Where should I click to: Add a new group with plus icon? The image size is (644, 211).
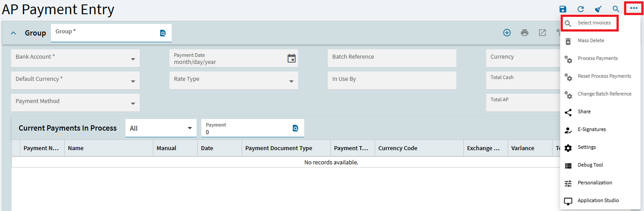(x=507, y=32)
